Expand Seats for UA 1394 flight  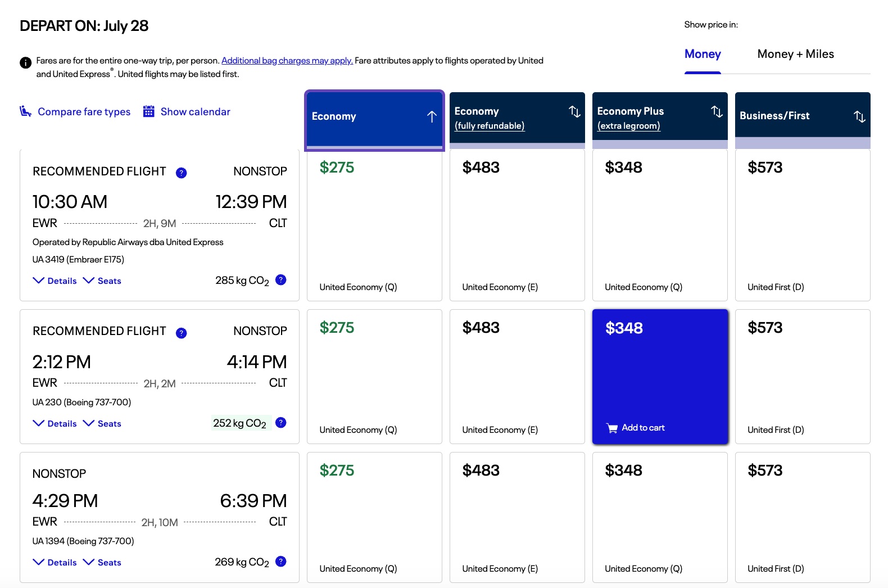[102, 562]
